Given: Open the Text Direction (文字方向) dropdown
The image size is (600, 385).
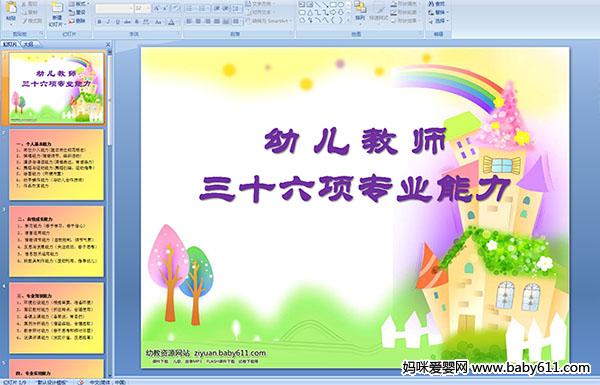Looking at the screenshot, I should tap(261, 4).
